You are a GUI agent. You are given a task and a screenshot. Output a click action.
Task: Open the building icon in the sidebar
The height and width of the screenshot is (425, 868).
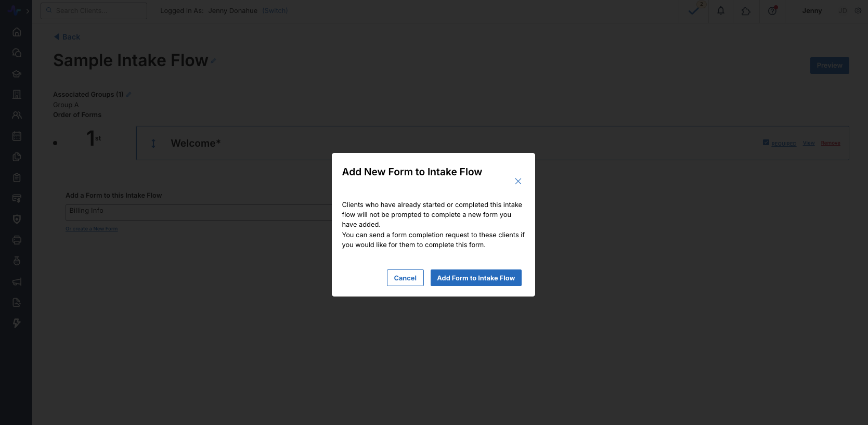17,95
